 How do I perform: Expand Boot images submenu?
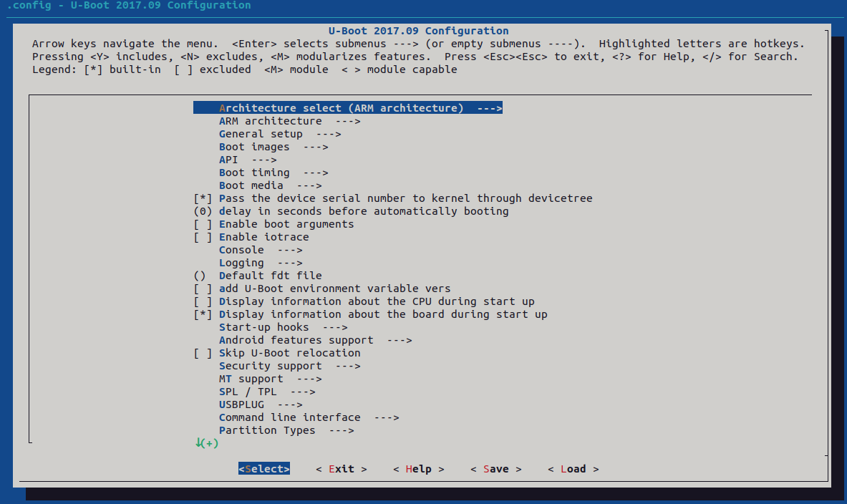pyautogui.click(x=274, y=147)
